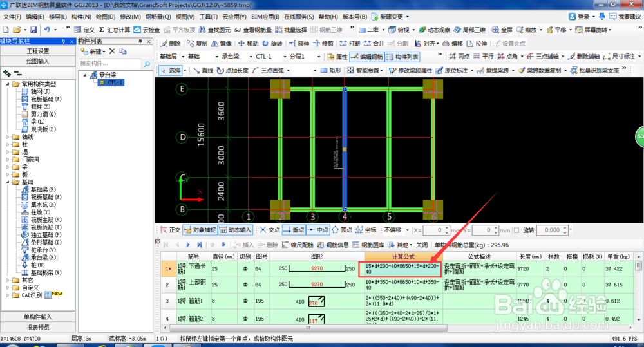644x347 pixels.
Task: Run 汇总计算 summary calculation
Action: coord(115,30)
